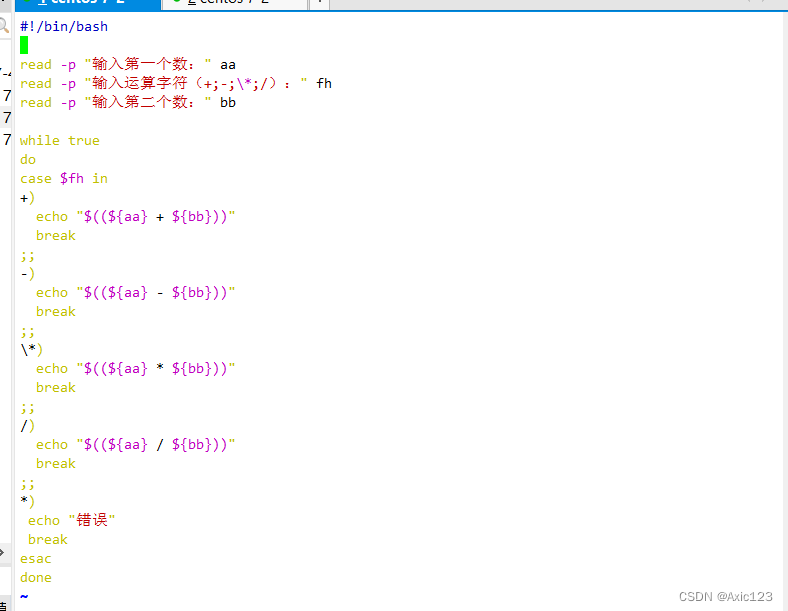Click the echo line with ${aa} + ${bb}
Viewport: 788px width, 611px height.
136,217
